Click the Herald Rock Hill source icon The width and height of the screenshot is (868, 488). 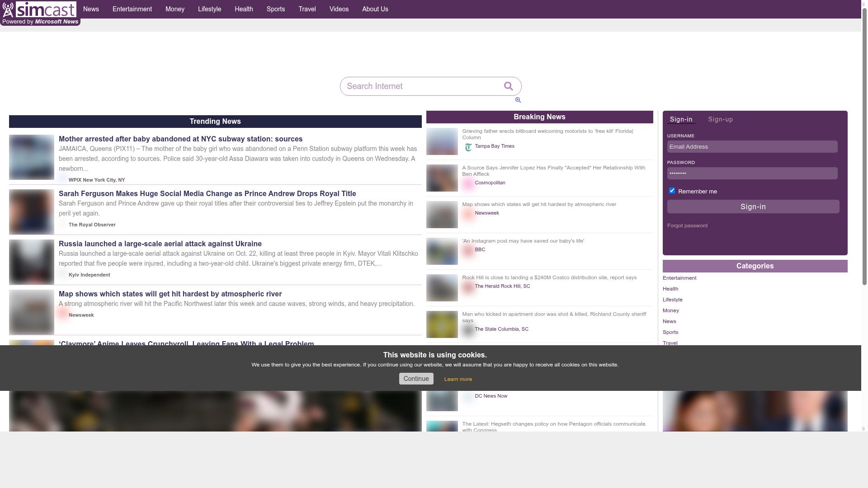coord(468,287)
